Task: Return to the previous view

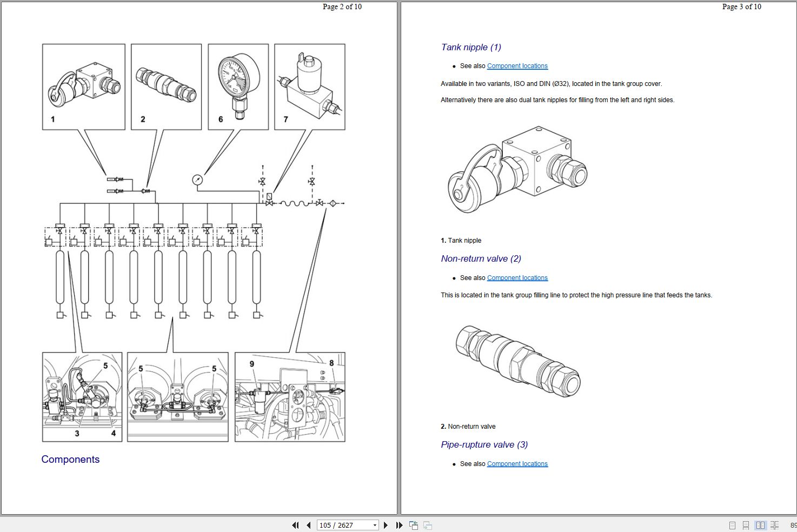Action: coord(414,525)
